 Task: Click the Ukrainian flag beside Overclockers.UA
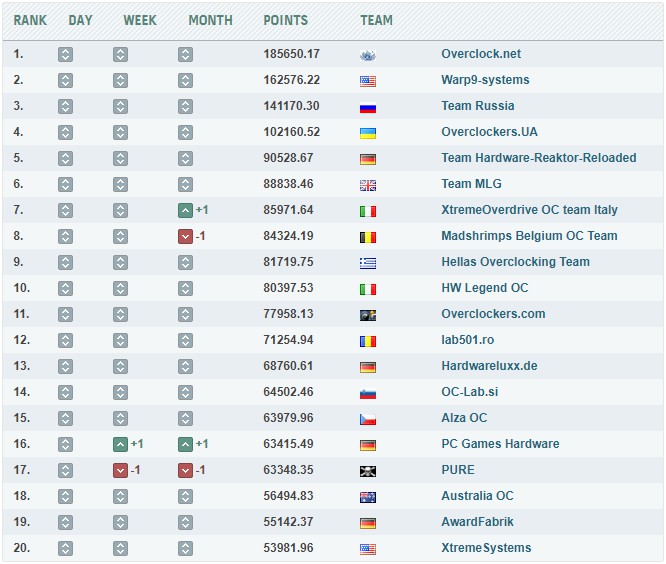pos(367,132)
